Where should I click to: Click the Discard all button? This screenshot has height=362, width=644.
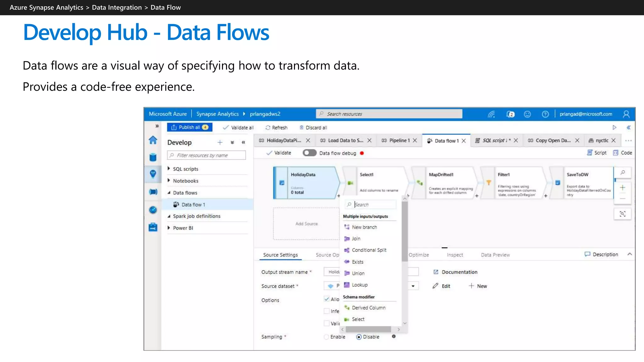click(x=313, y=128)
